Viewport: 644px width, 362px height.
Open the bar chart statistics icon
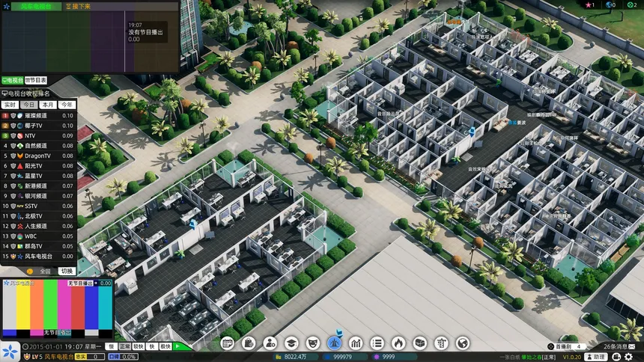pos(356,343)
